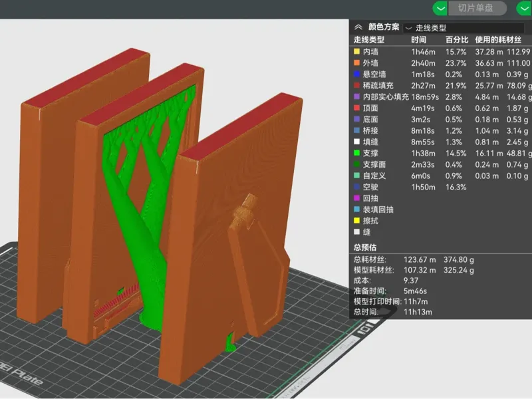The width and height of the screenshot is (532, 399).
Task: Toggle the 顶面 top surface red swatch
Action: click(x=356, y=108)
